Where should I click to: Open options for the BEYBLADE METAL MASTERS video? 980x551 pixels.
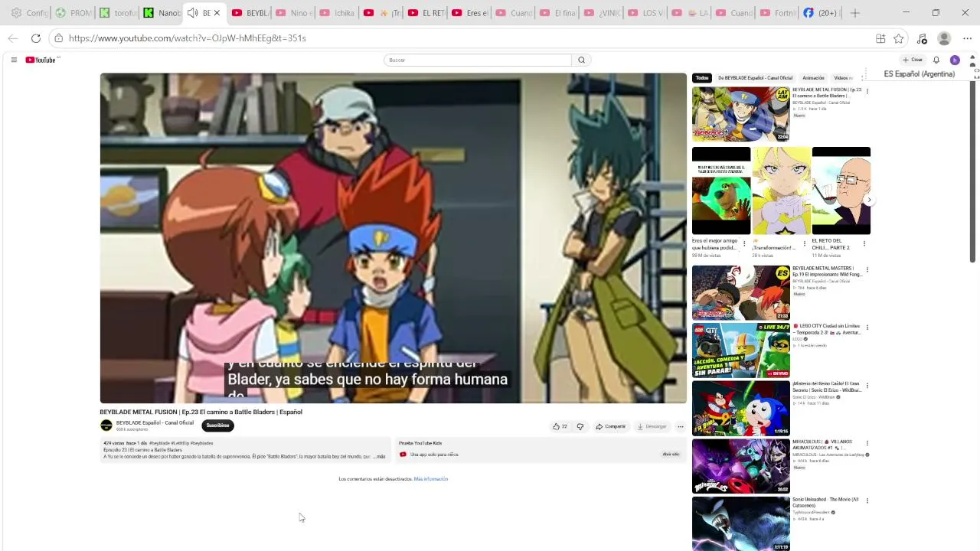click(x=867, y=270)
